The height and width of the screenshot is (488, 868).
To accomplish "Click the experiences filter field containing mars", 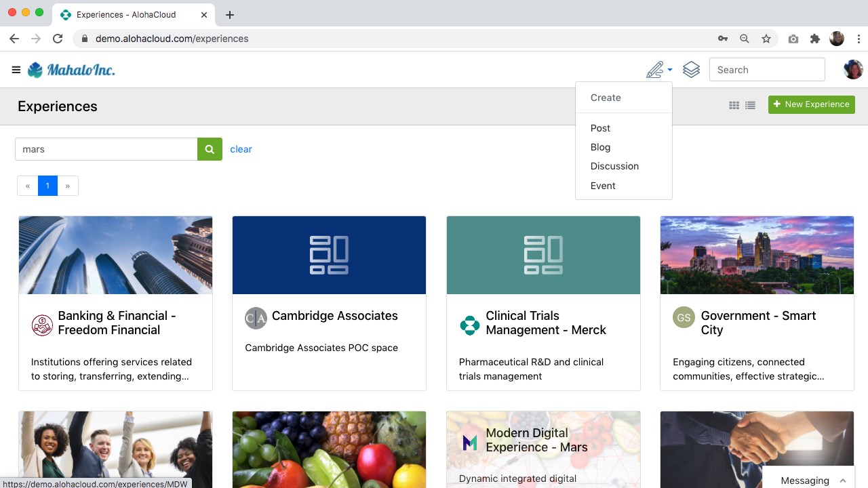I will click(106, 149).
